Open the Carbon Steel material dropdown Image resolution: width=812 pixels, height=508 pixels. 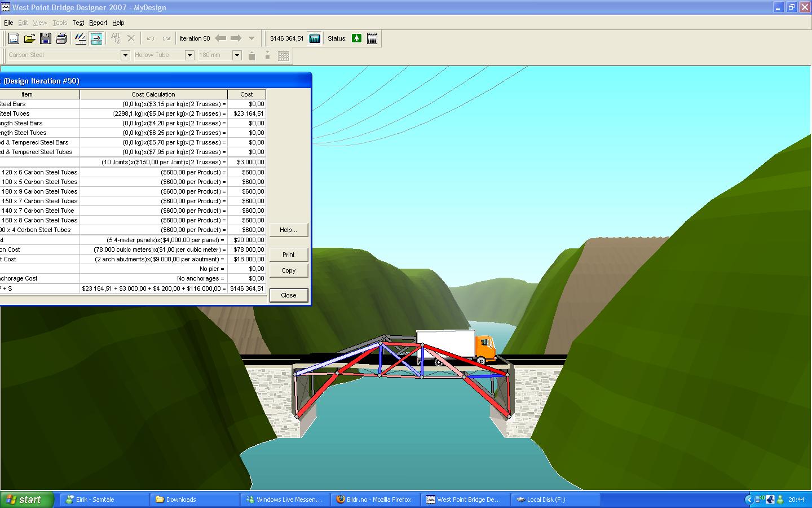tap(125, 55)
